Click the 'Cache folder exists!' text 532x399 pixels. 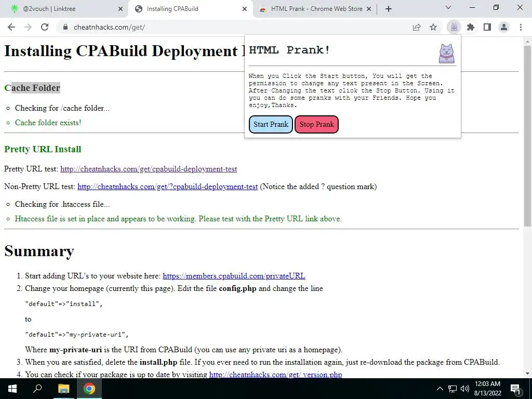tap(48, 123)
